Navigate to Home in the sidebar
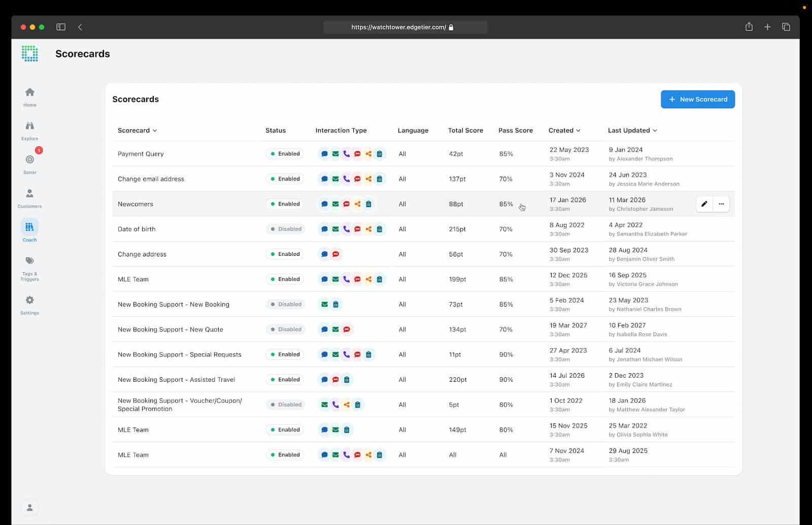The height and width of the screenshot is (525, 812). click(30, 92)
